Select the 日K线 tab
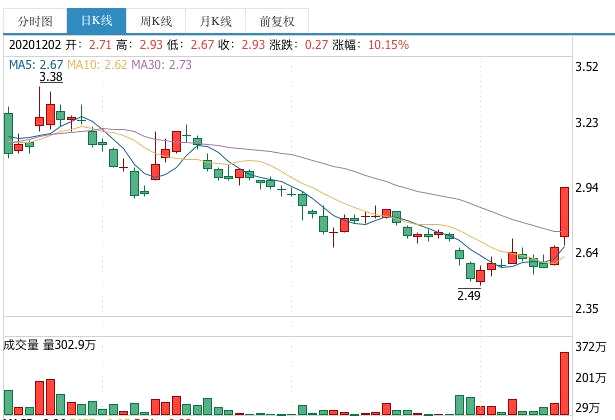Screen dimensions: 615x420 [97, 21]
